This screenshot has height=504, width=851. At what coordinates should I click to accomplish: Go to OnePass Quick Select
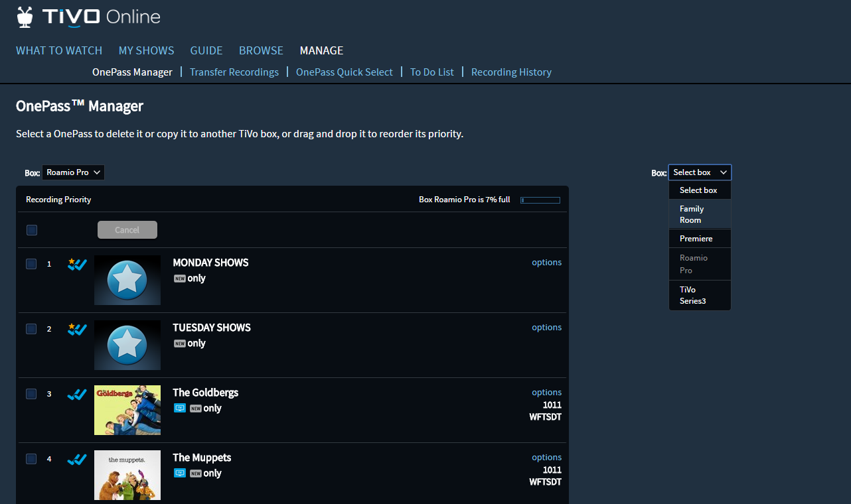[x=345, y=72]
